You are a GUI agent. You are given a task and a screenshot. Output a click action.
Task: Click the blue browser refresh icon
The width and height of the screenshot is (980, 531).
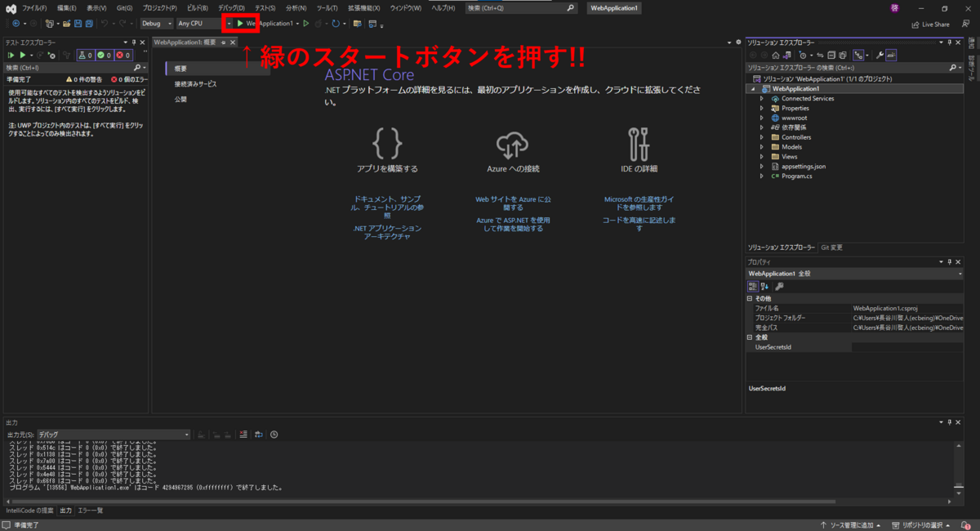[x=335, y=23]
